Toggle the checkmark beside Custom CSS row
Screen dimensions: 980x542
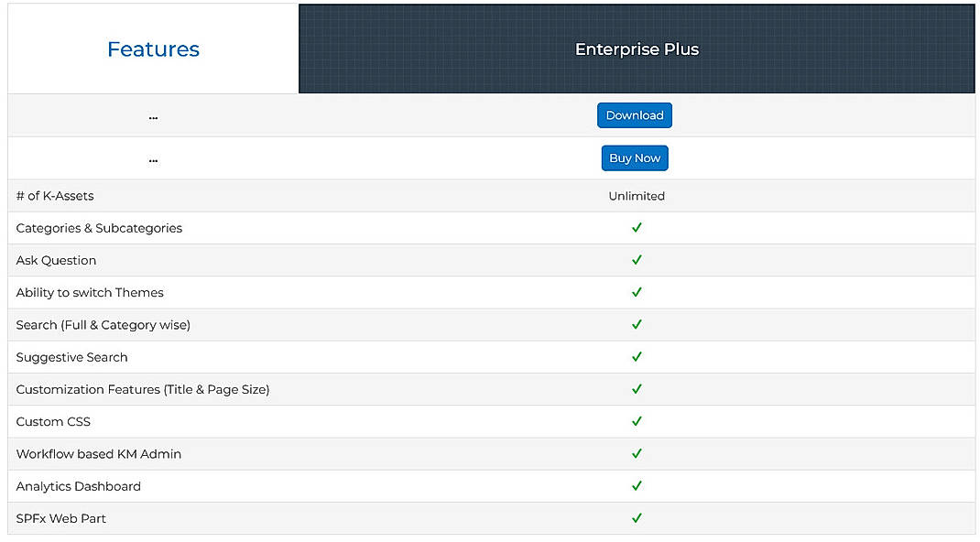tap(637, 421)
